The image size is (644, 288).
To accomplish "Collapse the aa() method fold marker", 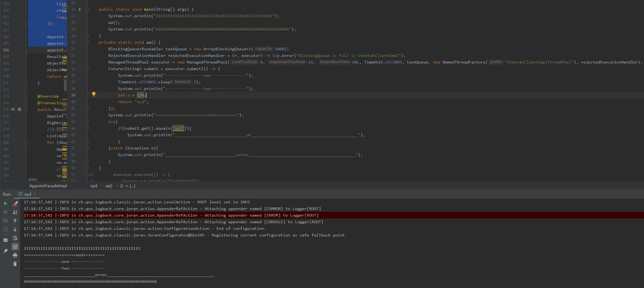I will 87,42.
